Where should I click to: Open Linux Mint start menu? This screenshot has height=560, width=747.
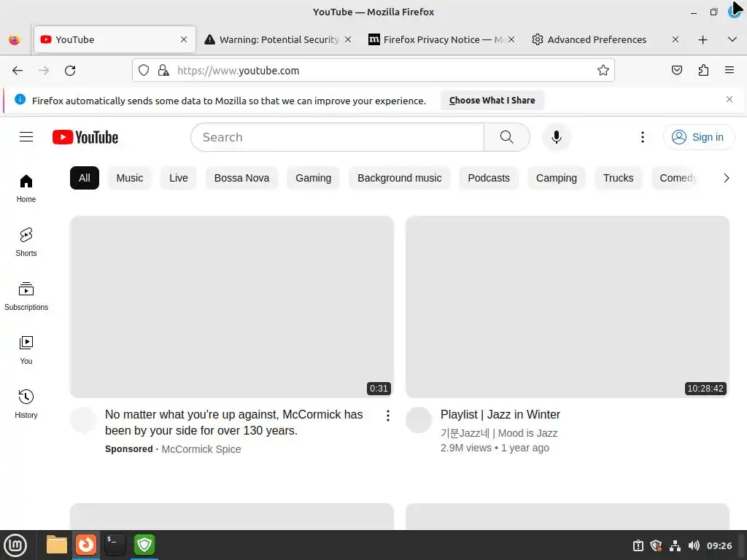(16, 545)
